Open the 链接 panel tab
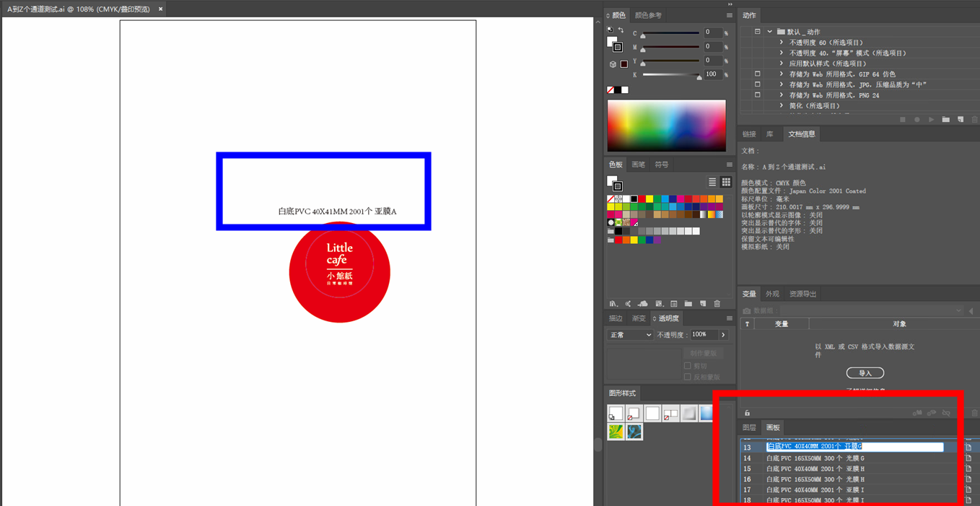 [750, 134]
